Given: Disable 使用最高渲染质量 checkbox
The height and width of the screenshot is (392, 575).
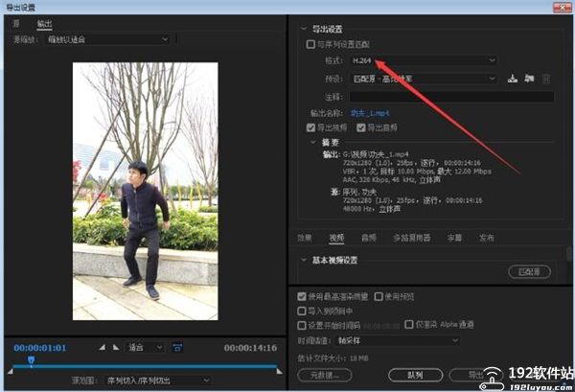Looking at the screenshot, I should [x=303, y=297].
